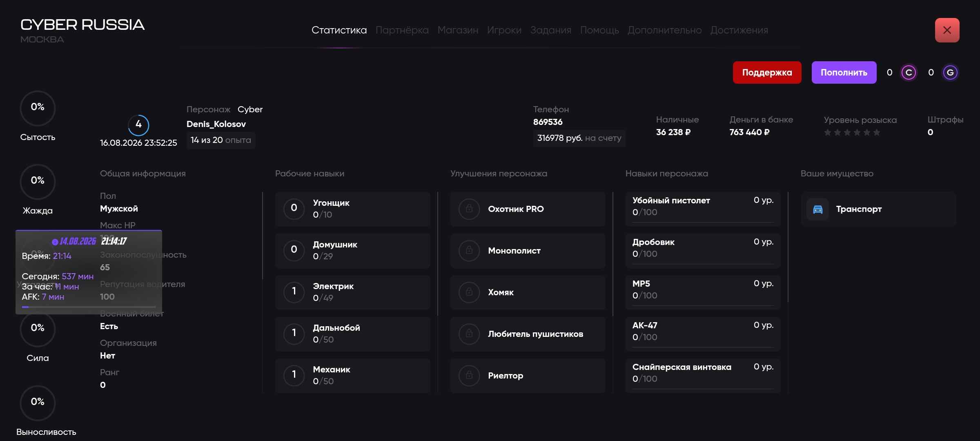Close the Cyber Russia menu
The width and height of the screenshot is (980, 441).
tap(947, 30)
